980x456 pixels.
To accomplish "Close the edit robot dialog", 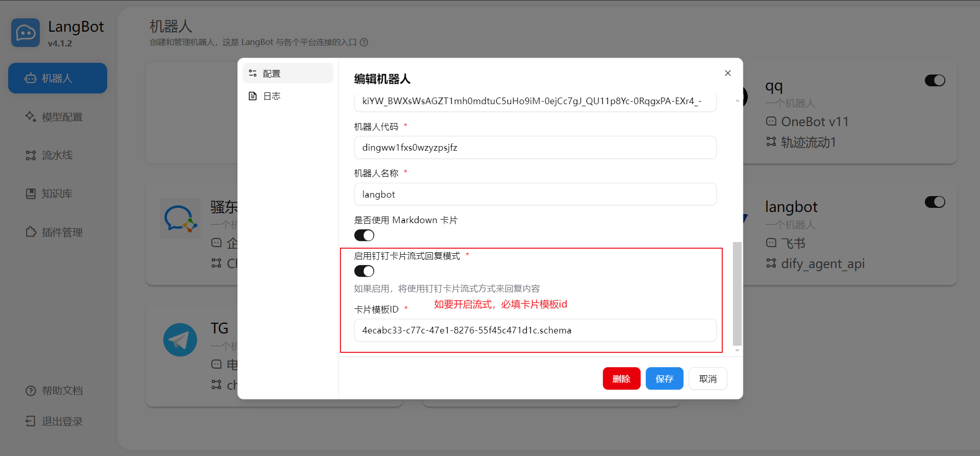I will pyautogui.click(x=728, y=73).
